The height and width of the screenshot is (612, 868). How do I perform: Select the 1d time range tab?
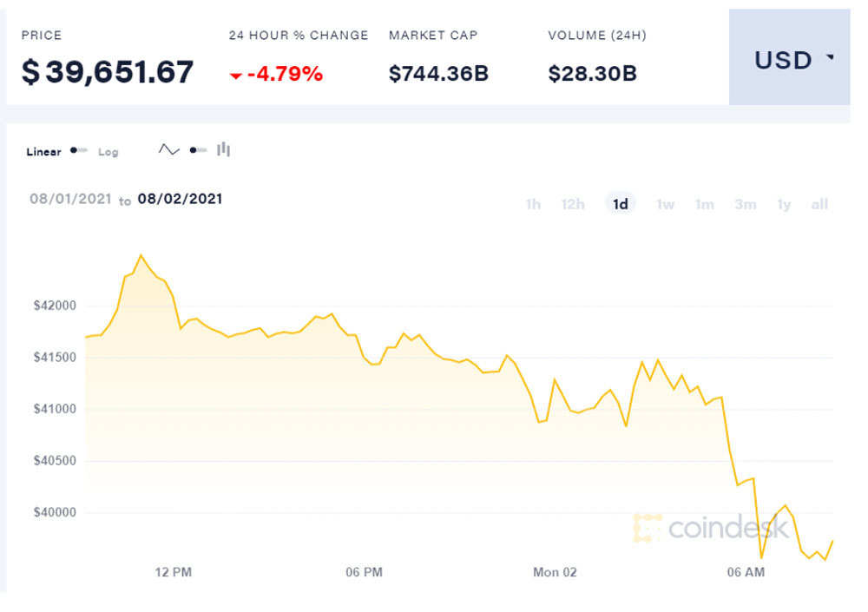tap(619, 204)
